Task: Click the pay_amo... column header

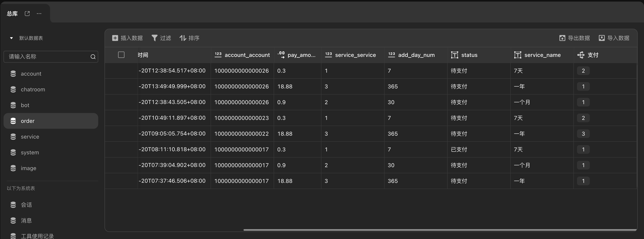Action: coord(298,55)
